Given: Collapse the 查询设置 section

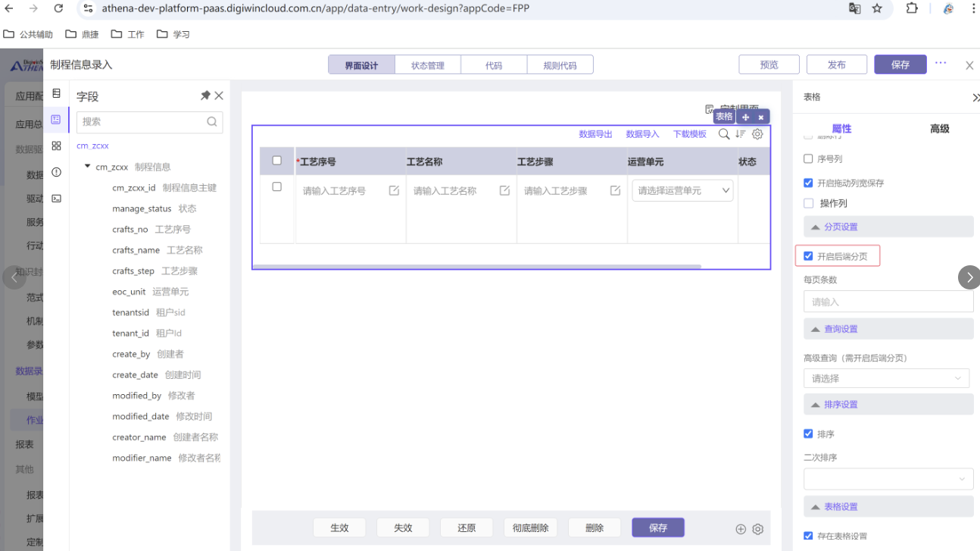Looking at the screenshot, I should pyautogui.click(x=888, y=329).
